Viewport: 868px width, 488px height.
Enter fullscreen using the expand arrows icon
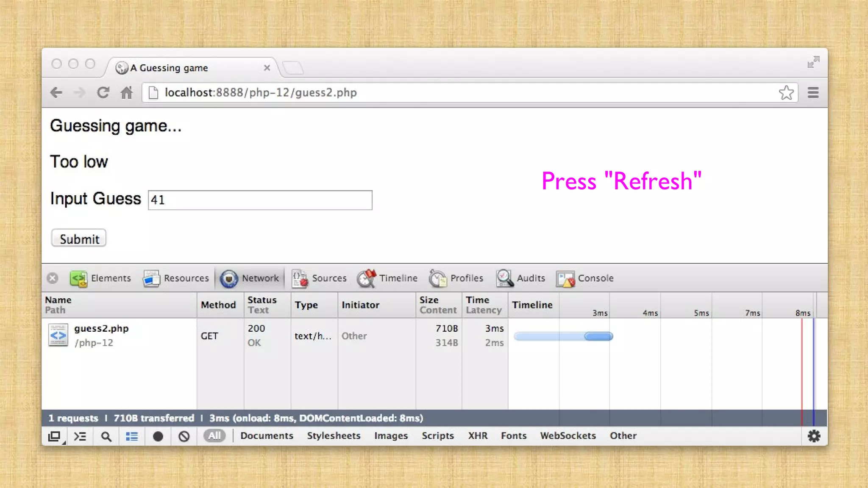coord(813,62)
